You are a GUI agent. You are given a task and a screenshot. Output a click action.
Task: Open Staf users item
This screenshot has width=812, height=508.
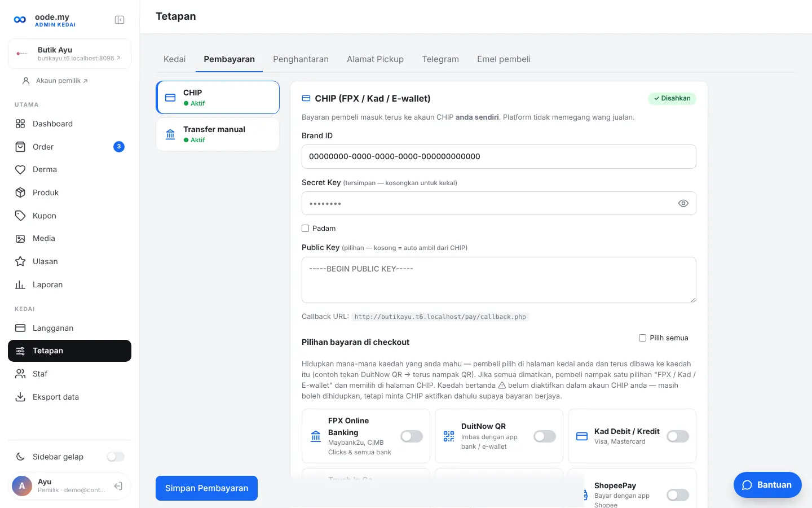point(69,374)
